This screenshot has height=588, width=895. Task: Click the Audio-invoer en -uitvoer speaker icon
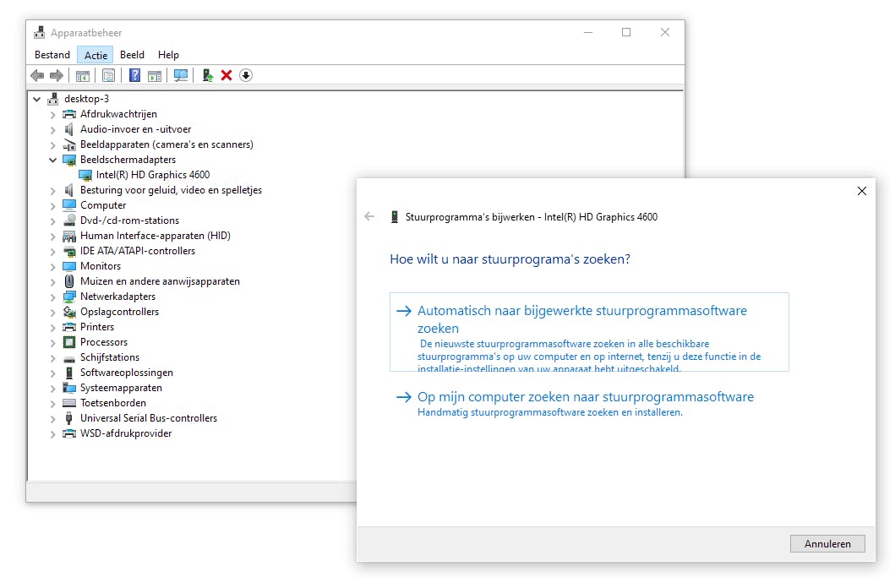pyautogui.click(x=69, y=129)
